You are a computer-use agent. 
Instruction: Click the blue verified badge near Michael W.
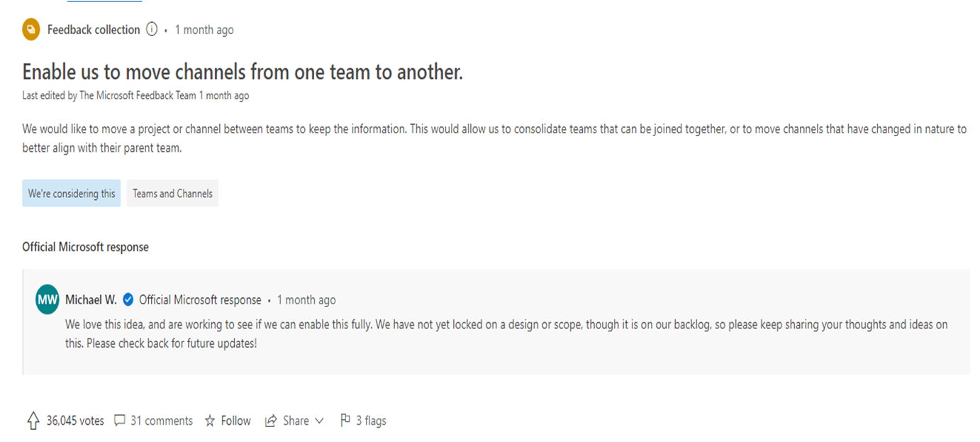128,299
